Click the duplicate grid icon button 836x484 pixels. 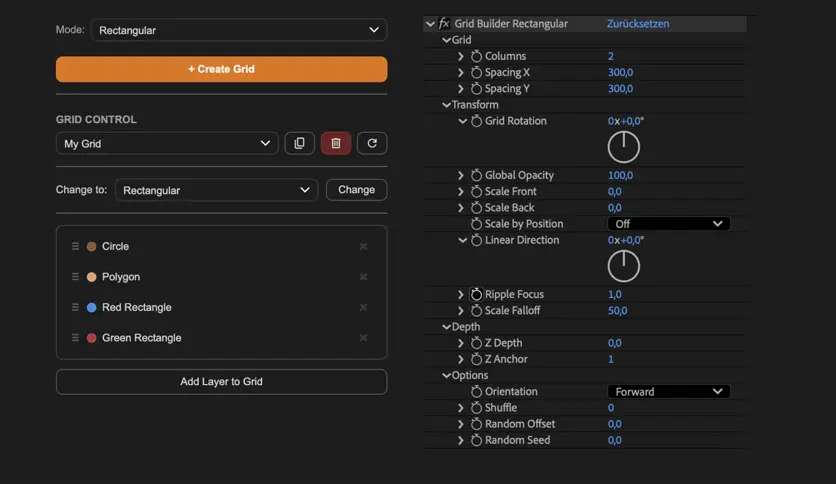[299, 143]
